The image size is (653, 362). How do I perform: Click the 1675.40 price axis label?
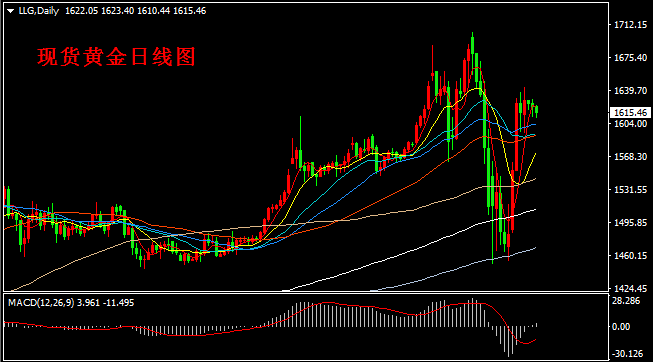click(x=631, y=57)
